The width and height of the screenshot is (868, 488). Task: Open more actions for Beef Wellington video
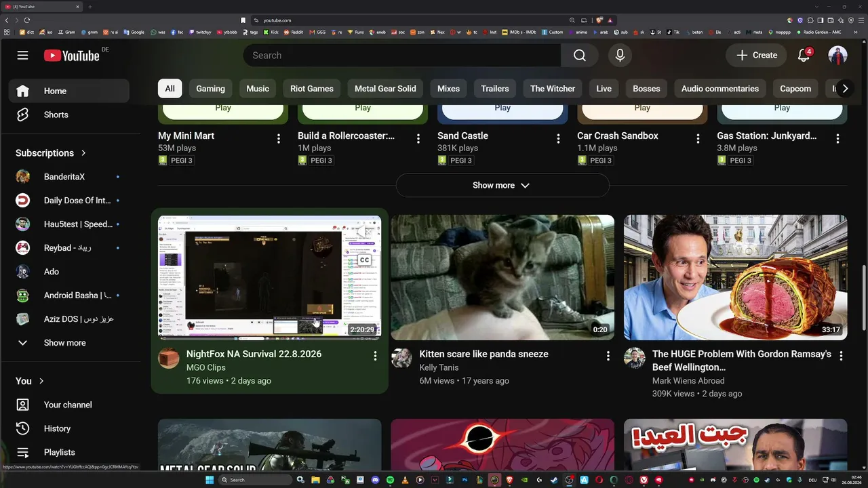841,356
